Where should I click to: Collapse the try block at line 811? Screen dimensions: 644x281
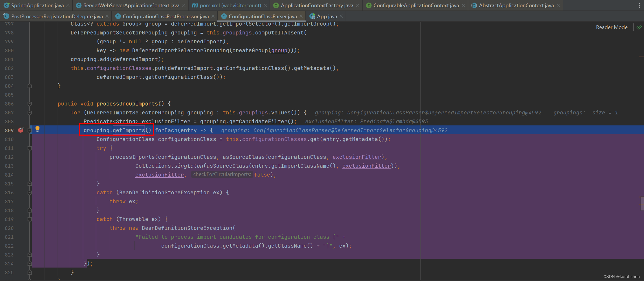pos(30,148)
